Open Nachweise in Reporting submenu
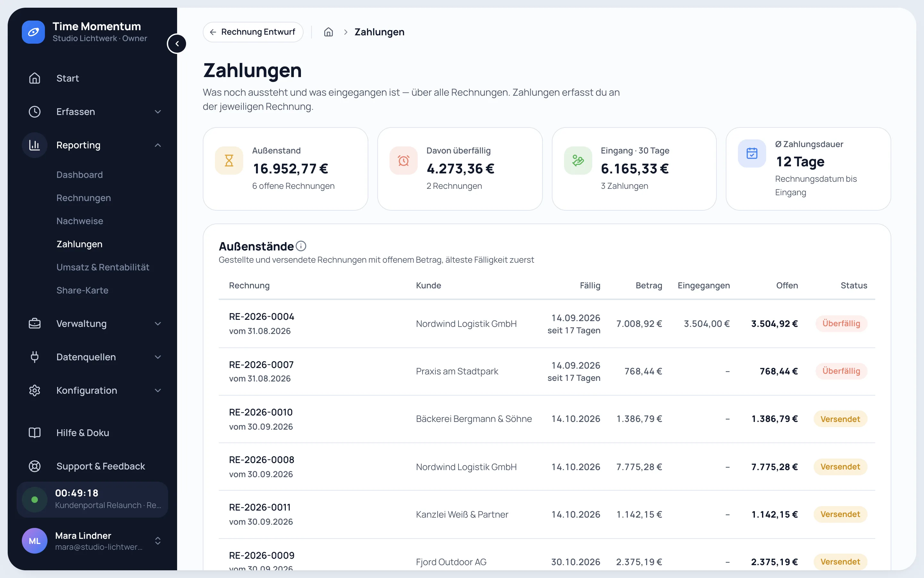Viewport: 924px width, 578px height. click(80, 221)
